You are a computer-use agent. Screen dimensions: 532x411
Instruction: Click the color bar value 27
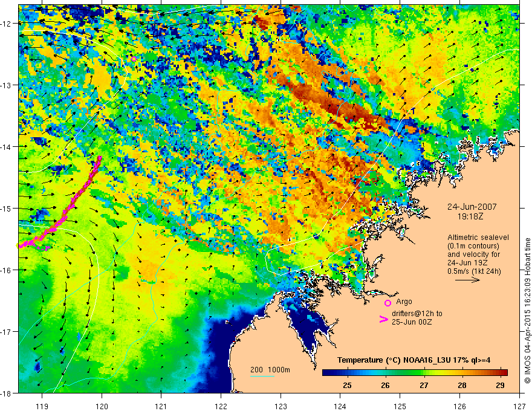424,385
